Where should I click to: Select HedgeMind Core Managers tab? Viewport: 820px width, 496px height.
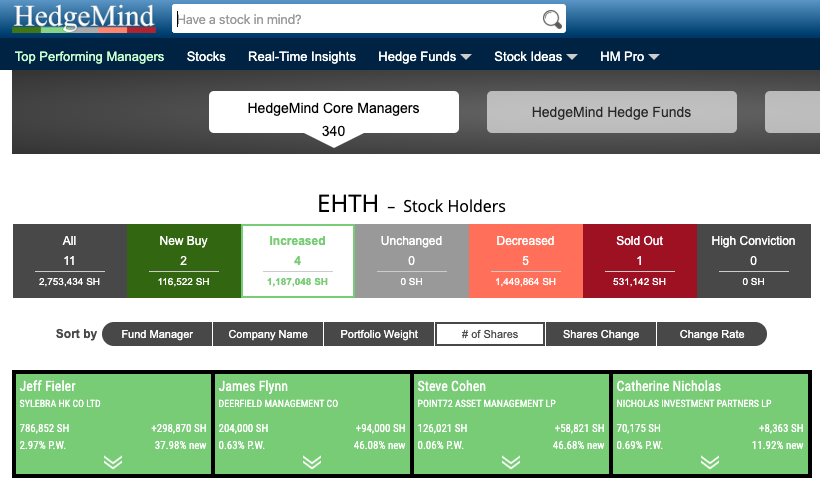point(334,112)
